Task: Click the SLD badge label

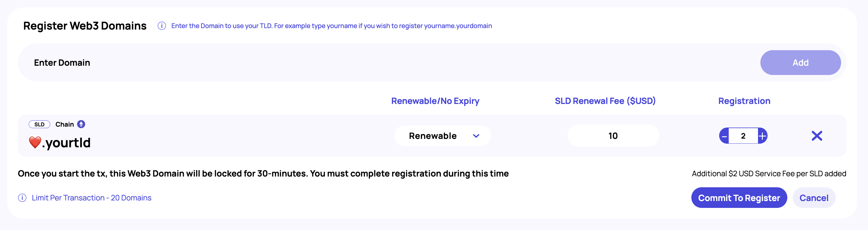Action: click(x=39, y=124)
